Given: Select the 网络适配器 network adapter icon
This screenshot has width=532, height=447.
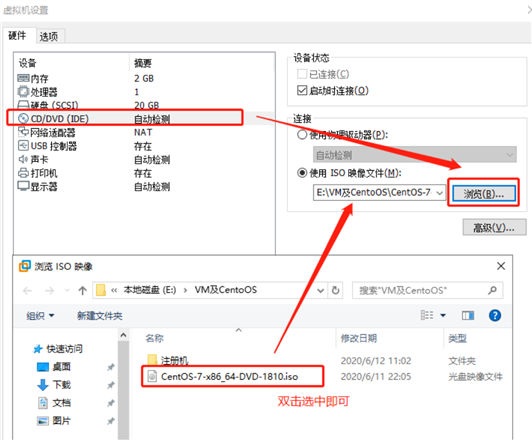Looking at the screenshot, I should point(23,132).
